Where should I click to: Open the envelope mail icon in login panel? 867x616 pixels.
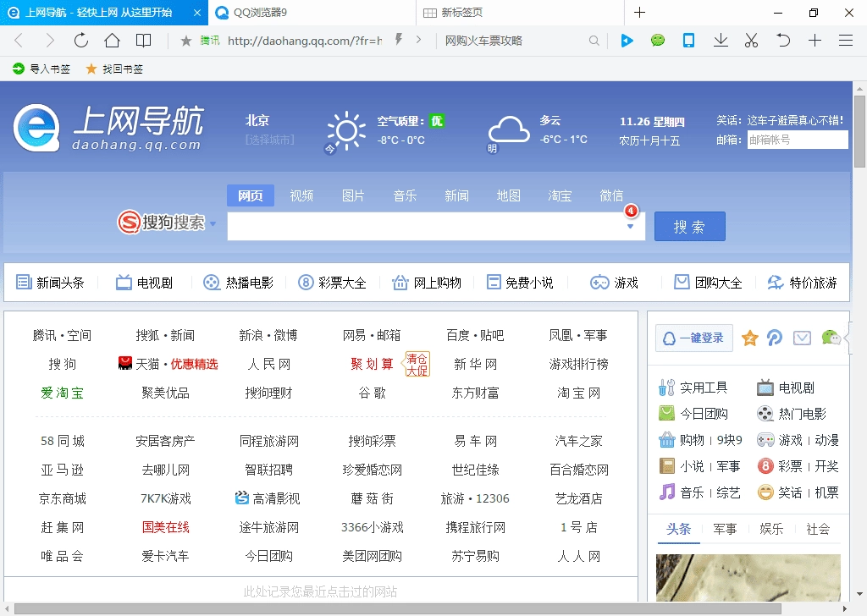802,338
